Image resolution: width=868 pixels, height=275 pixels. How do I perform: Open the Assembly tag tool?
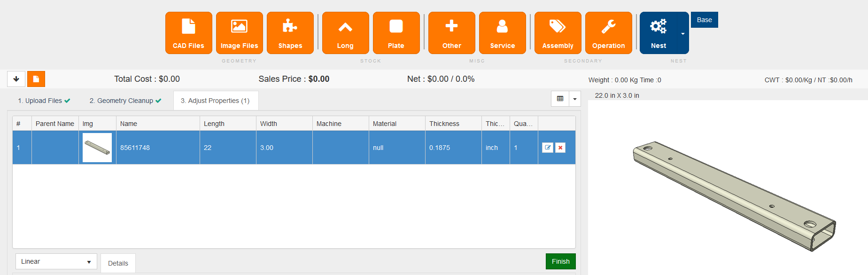558,33
